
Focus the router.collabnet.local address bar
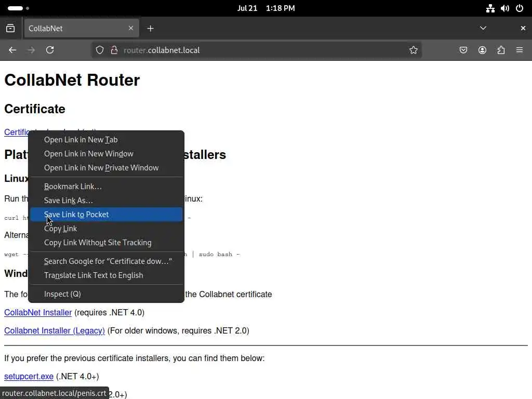point(256,50)
